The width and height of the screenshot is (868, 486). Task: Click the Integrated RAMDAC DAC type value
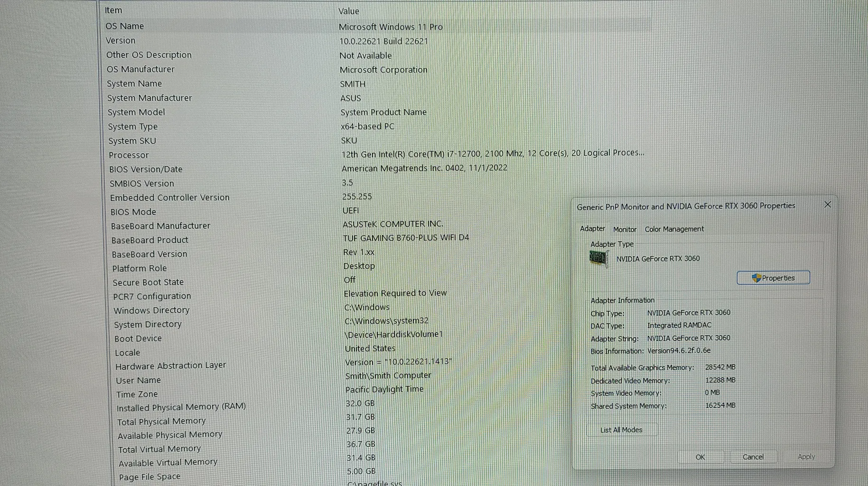point(679,326)
